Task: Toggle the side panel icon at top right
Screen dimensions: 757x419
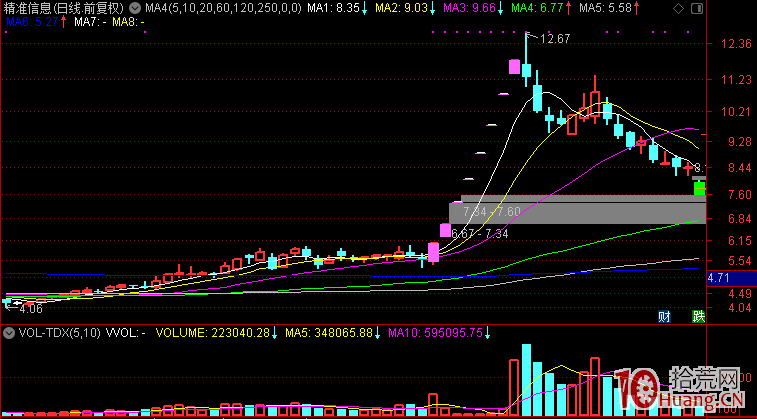Action: tap(696, 8)
